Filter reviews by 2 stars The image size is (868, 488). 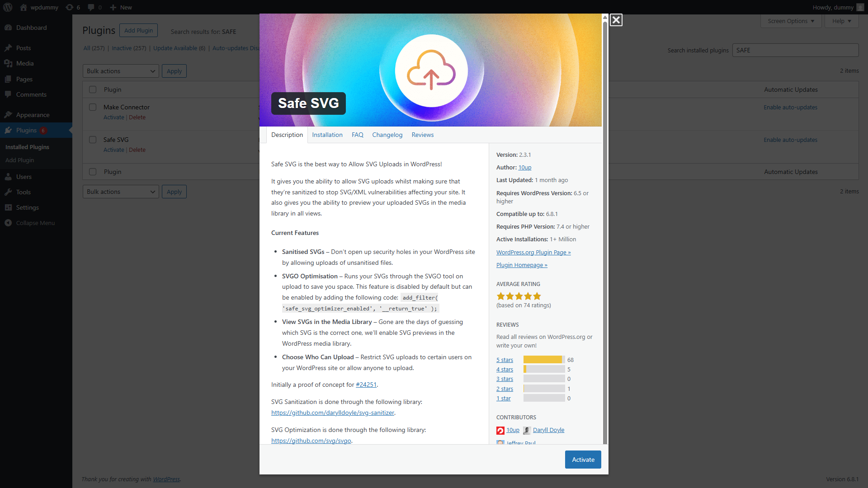(505, 389)
